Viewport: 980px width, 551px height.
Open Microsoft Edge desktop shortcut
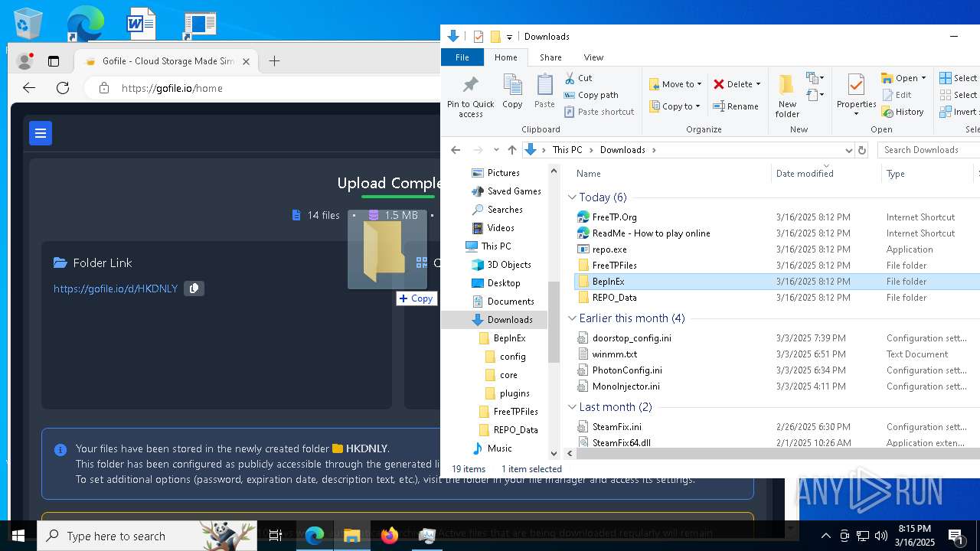[x=84, y=24]
